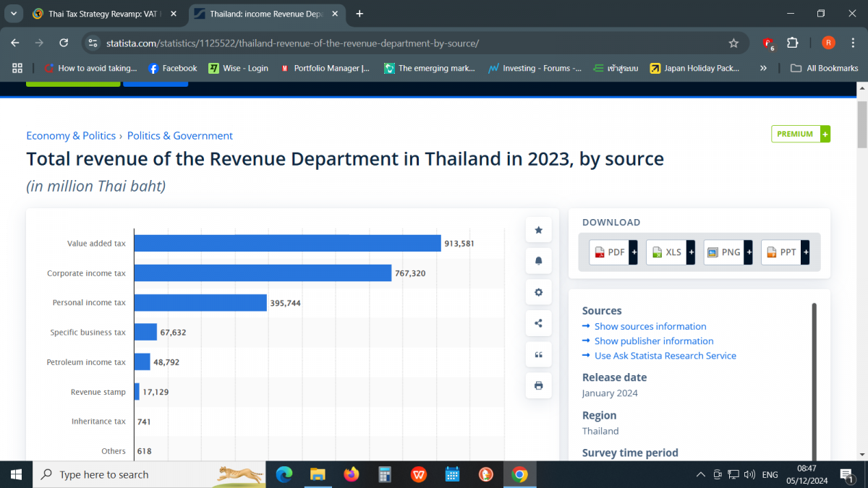
Task: Favorite this statistic with the star icon
Action: (538, 230)
